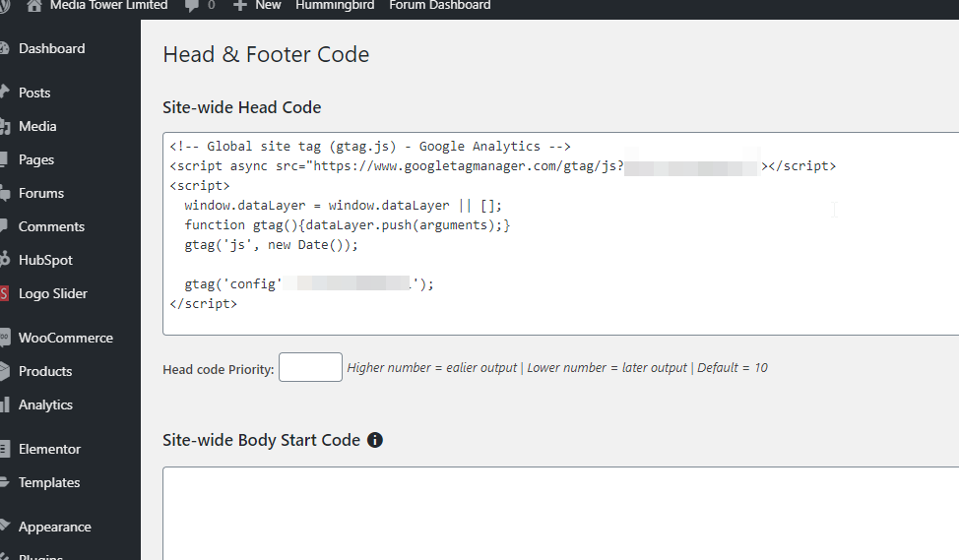The image size is (959, 560).
Task: Click the Dashboard gauge icon in sidebar
Action: click(x=4, y=48)
